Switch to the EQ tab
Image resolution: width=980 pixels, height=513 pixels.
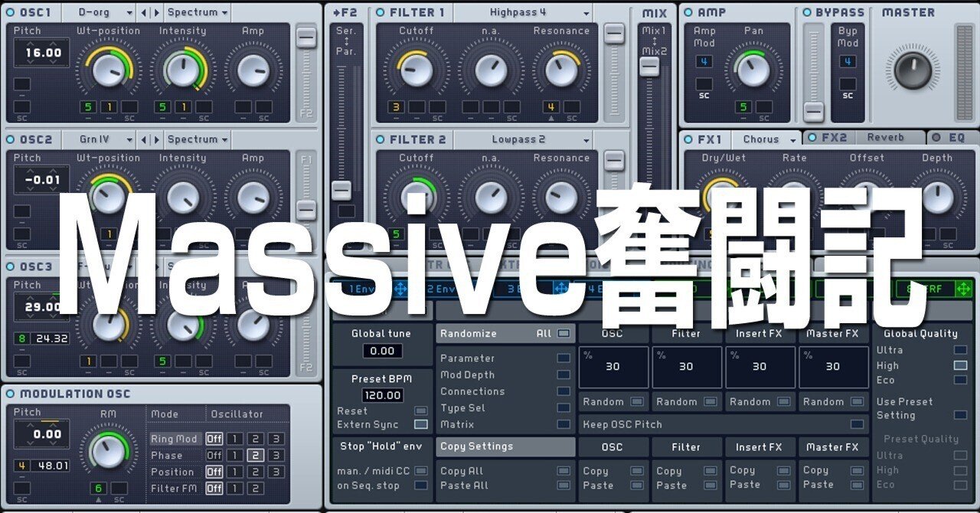pyautogui.click(x=955, y=137)
